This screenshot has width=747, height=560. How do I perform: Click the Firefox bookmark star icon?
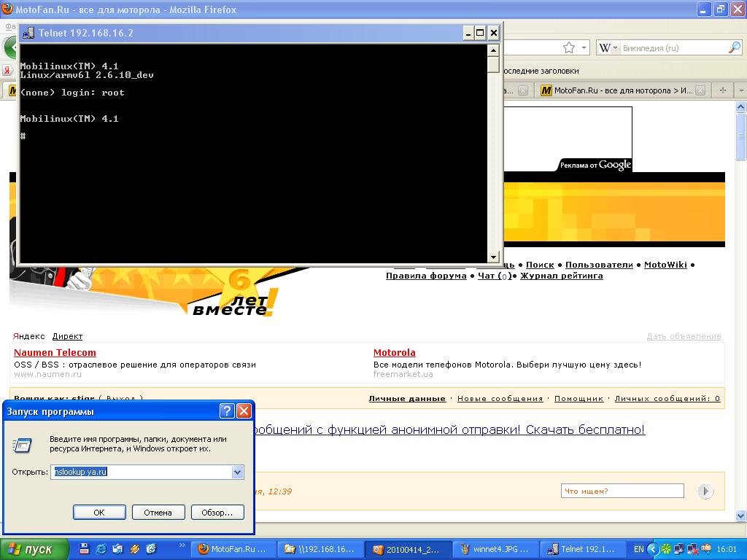569,47
